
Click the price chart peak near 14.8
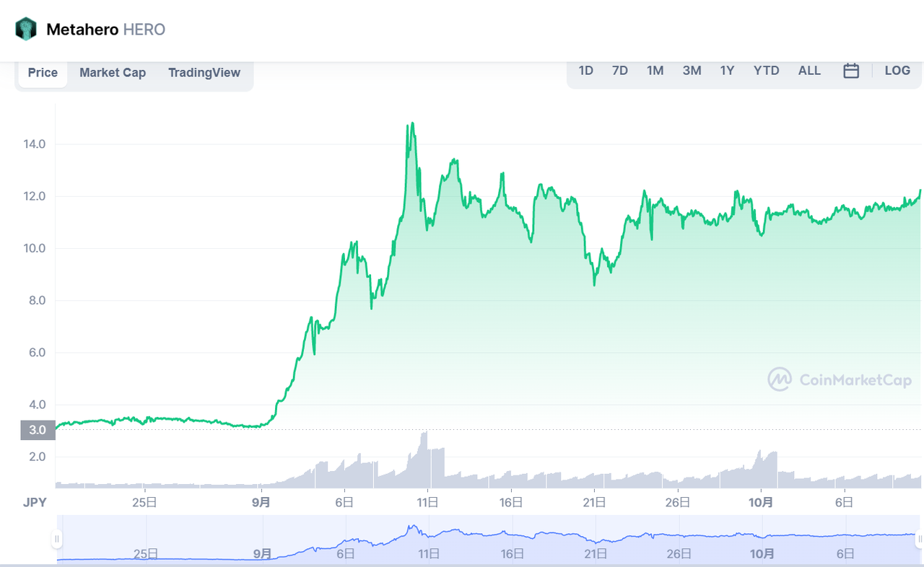pos(411,124)
